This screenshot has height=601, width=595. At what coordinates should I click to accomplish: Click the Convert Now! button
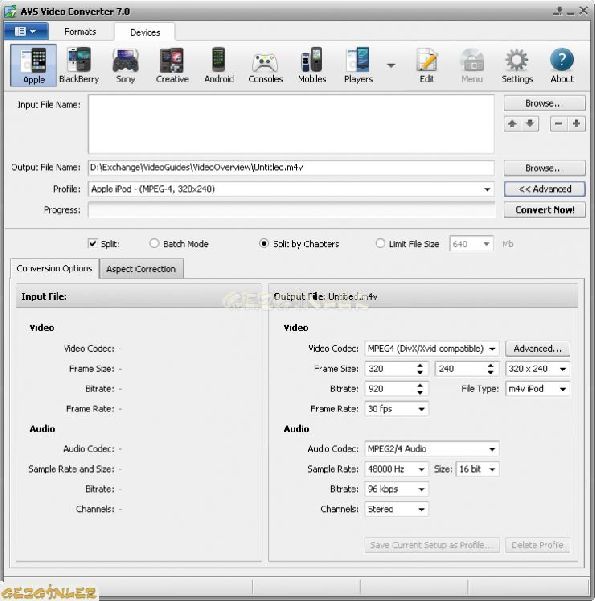click(x=544, y=210)
